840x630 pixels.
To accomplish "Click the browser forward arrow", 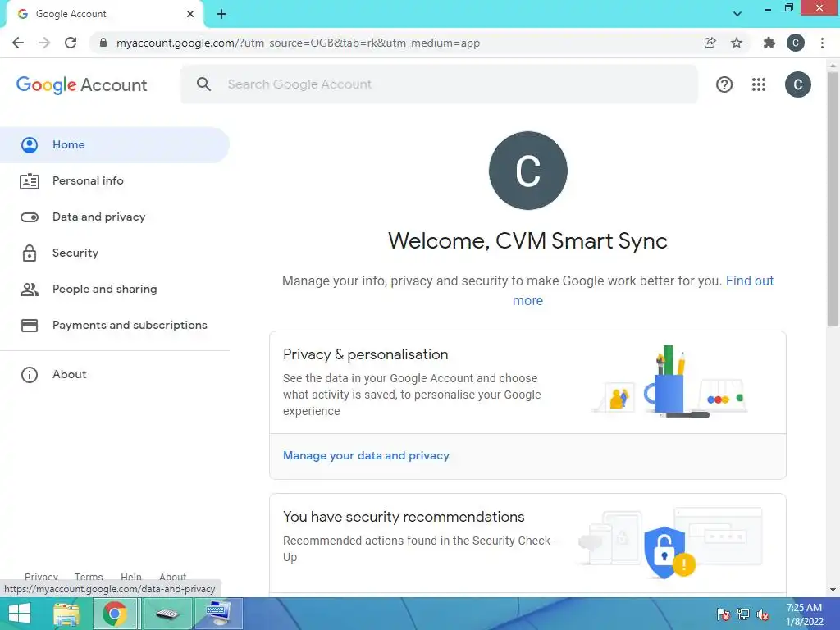I will (44, 43).
